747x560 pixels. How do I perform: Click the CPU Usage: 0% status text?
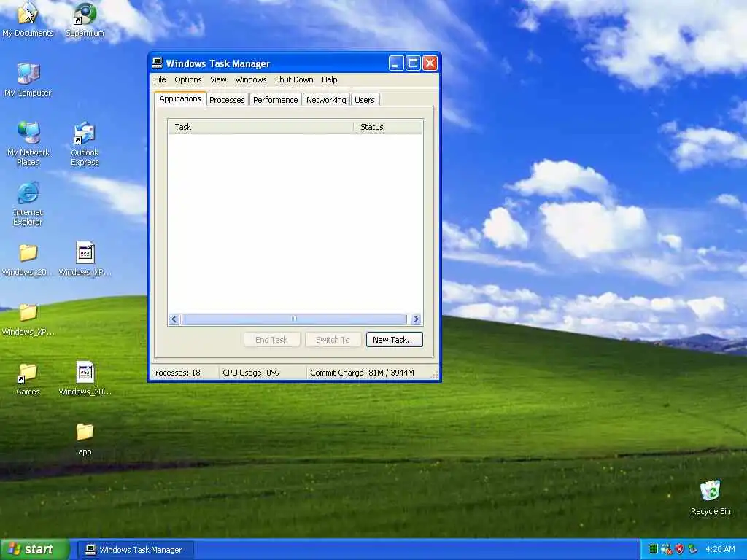click(x=251, y=373)
